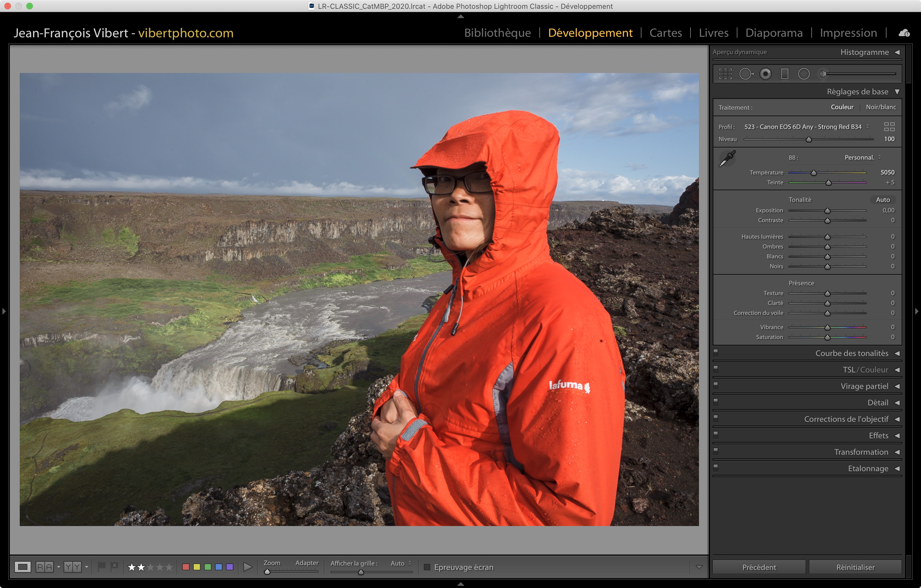The image size is (921, 588).
Task: Open the profile browser grid icon
Action: click(x=889, y=127)
